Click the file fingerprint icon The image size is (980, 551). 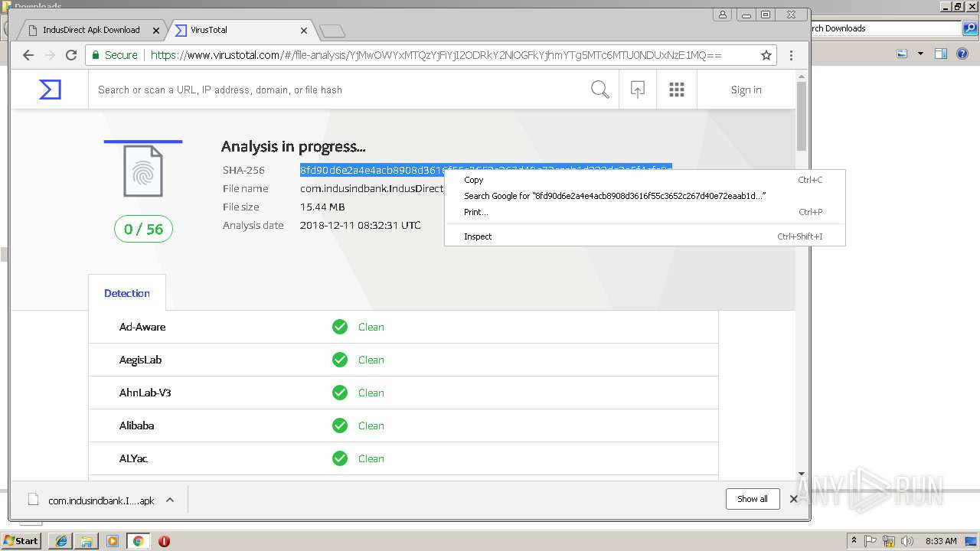(x=143, y=171)
